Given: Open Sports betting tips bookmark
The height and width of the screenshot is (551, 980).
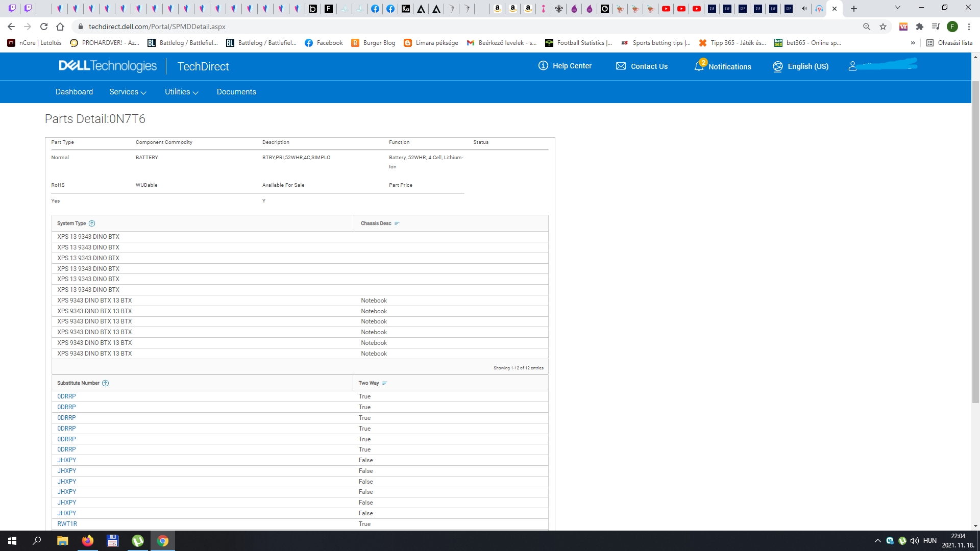Looking at the screenshot, I should pos(655,43).
